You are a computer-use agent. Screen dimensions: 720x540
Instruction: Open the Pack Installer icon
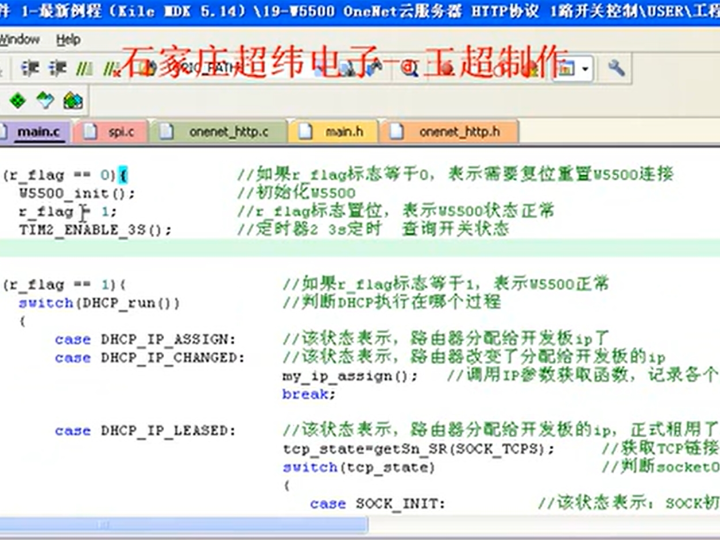coord(72,100)
